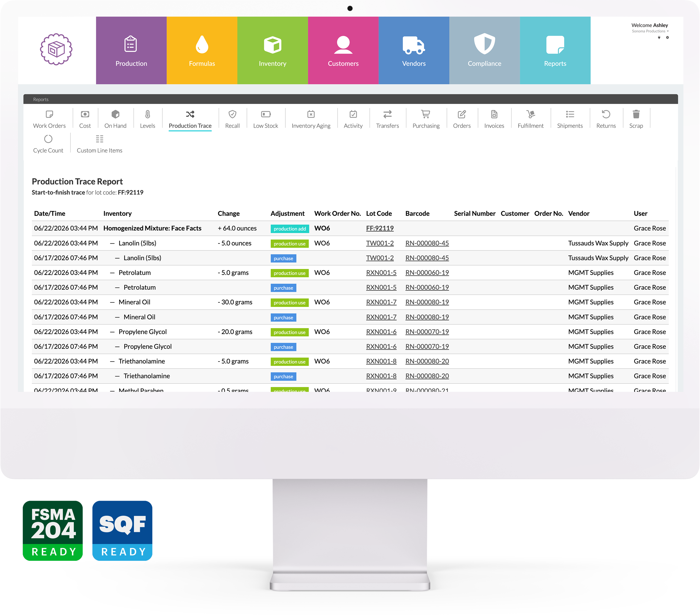Open the Inventory module tile

273,50
